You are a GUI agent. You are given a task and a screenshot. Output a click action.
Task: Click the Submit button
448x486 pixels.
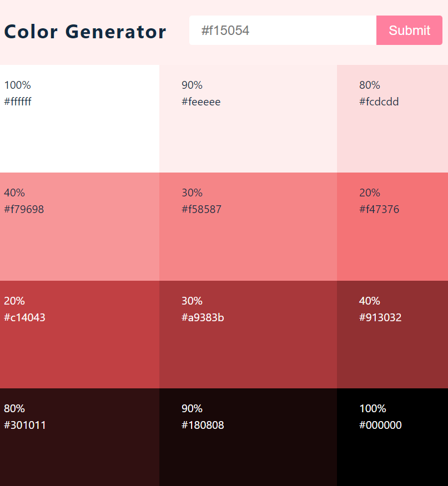coord(409,31)
